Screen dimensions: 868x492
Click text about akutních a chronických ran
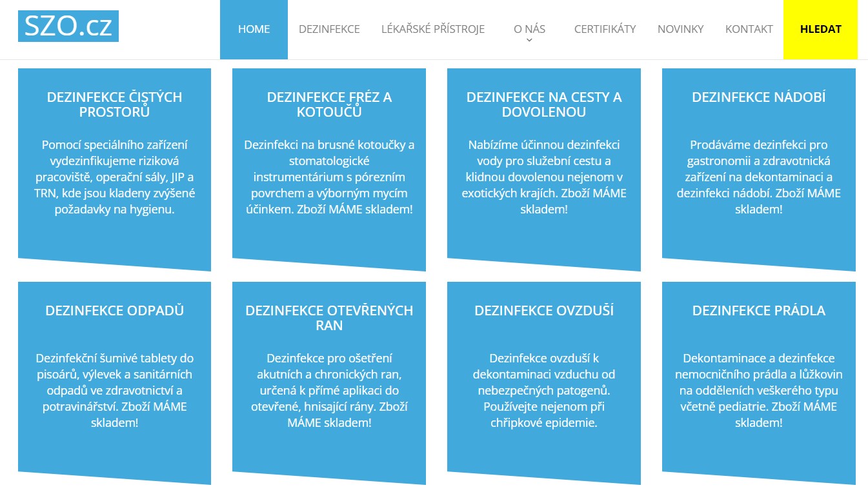329,390
